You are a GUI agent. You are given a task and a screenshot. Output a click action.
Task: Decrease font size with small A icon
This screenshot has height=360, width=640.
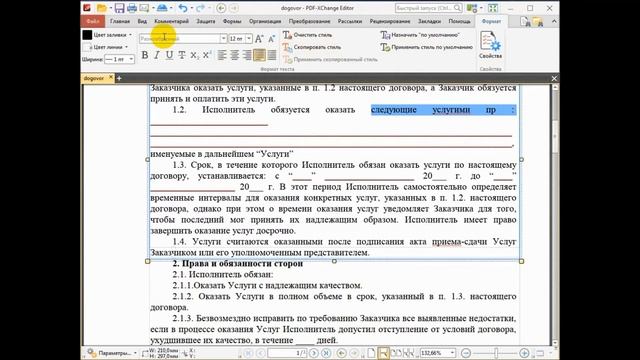tap(271, 39)
